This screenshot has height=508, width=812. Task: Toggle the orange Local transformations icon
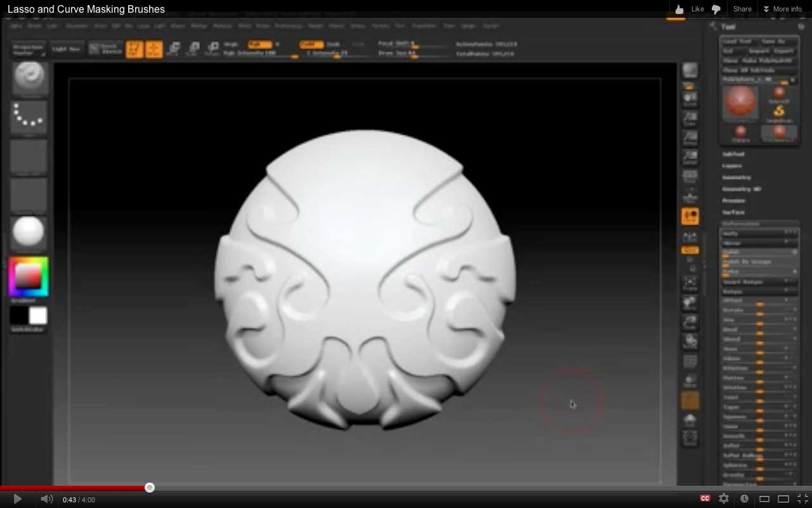(690, 217)
